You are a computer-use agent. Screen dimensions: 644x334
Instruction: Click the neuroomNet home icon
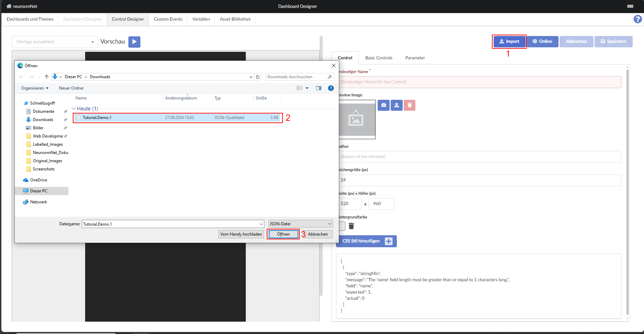coord(9,6)
